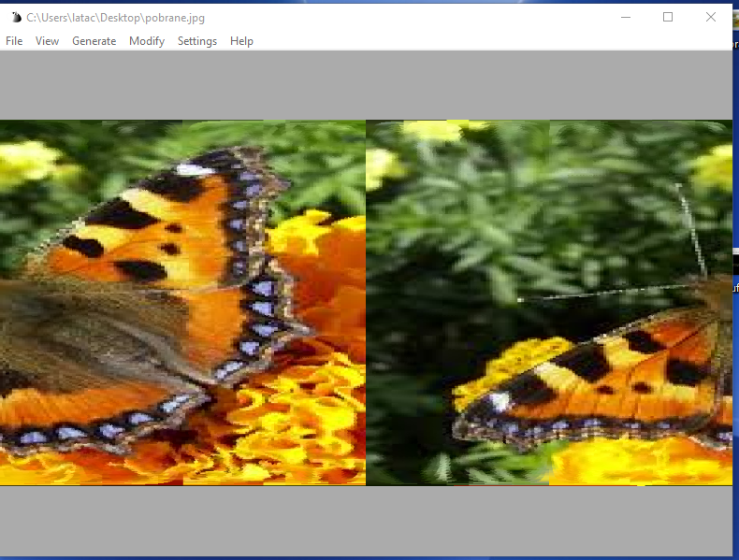
Task: Open the Help menu
Action: [x=241, y=41]
